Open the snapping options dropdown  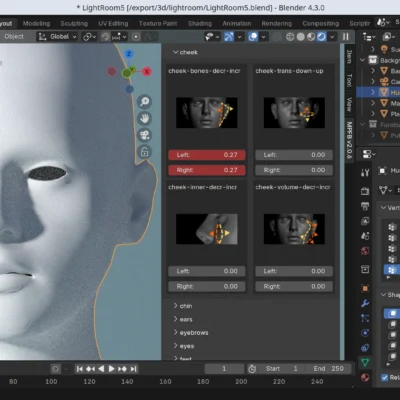(x=119, y=36)
